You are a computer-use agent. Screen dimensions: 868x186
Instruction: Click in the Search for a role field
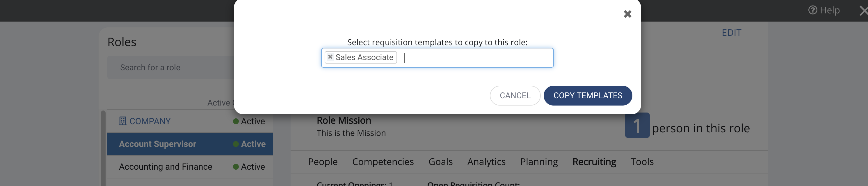click(x=170, y=68)
